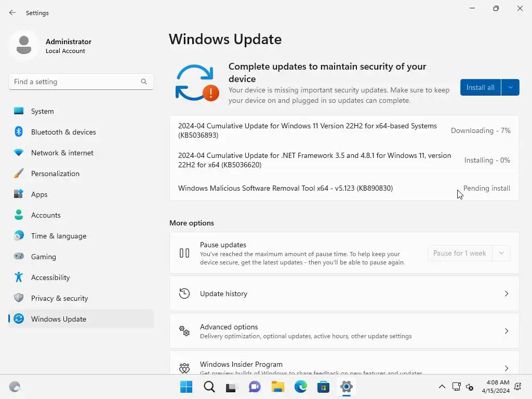The width and height of the screenshot is (532, 399).
Task: Click the Windows Insider Program hearts icon
Action: click(184, 368)
